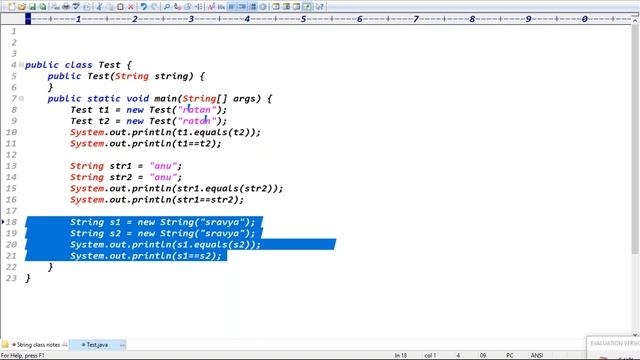Click 'ln 18' in the status bar
The width and height of the screenshot is (640, 360).
click(400, 356)
